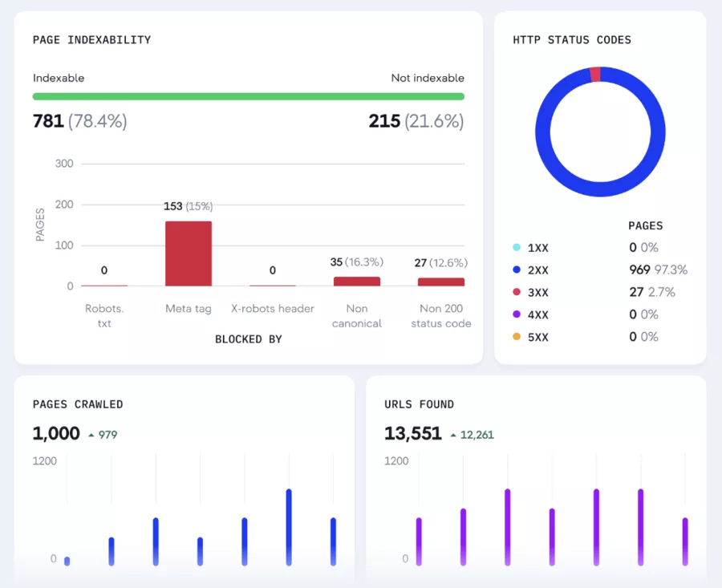This screenshot has height=588, width=722.
Task: Expand the Meta tag bar details
Action: pos(188,253)
